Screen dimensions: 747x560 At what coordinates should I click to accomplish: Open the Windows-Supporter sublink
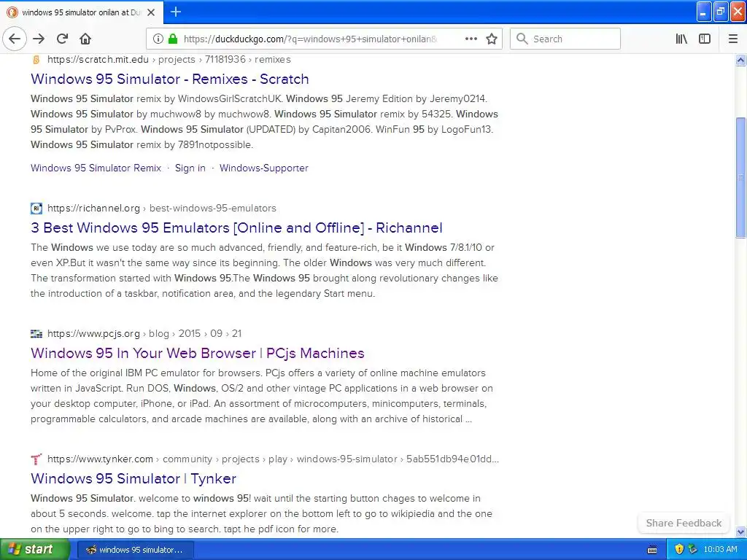click(x=264, y=168)
